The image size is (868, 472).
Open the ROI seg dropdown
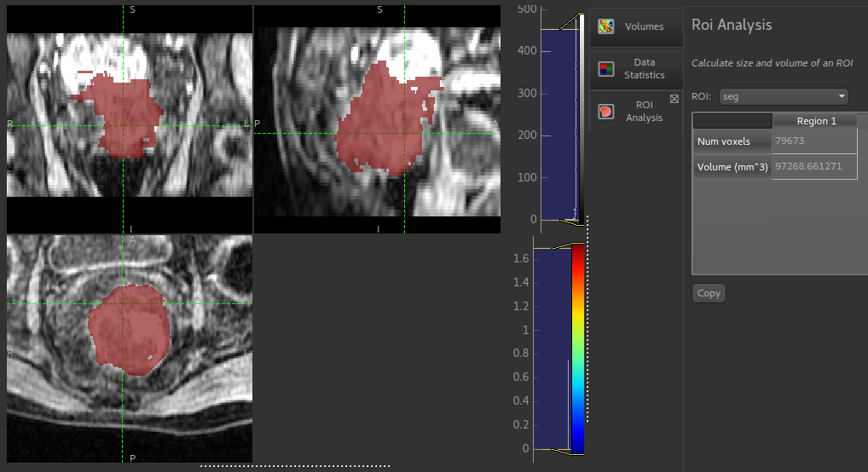(x=784, y=96)
